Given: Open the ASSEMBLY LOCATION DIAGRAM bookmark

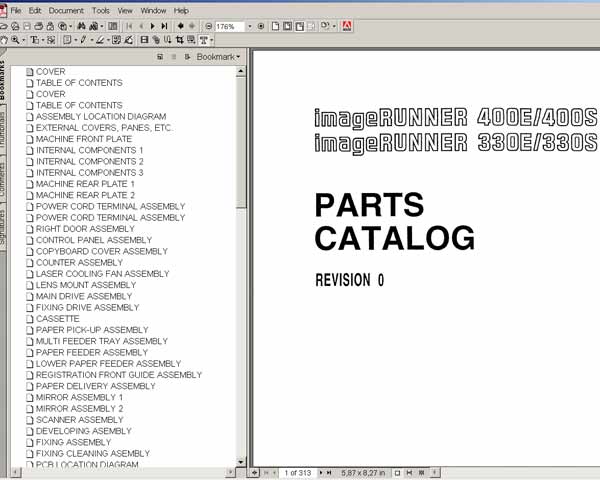Looking at the screenshot, I should point(101,116).
